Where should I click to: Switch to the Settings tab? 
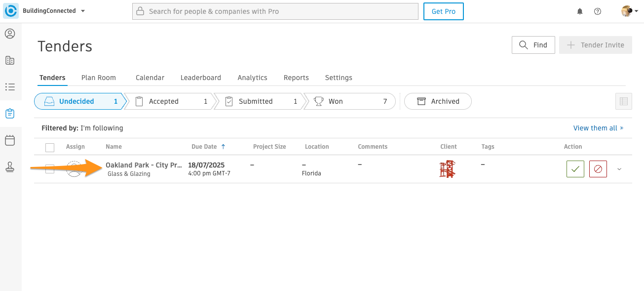[x=339, y=78]
